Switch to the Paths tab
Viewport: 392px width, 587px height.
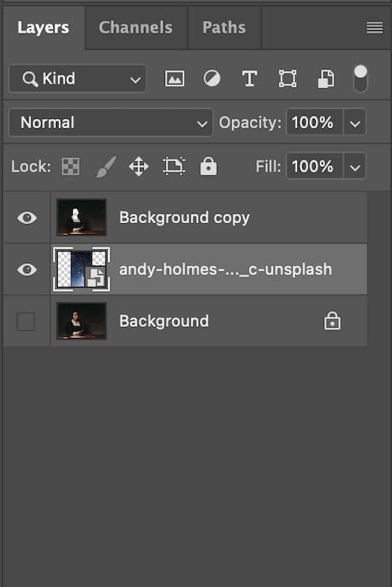pos(224,28)
